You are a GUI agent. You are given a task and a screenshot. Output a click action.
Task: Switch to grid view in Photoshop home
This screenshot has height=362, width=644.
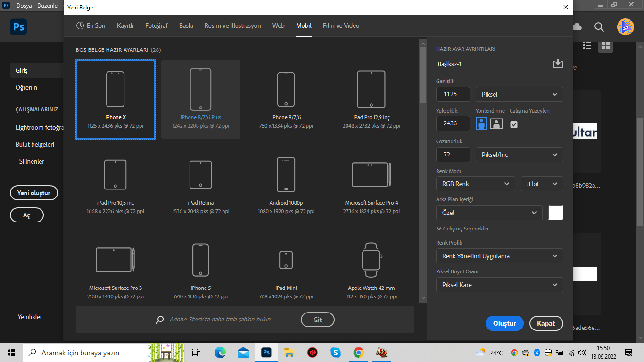pos(606,45)
